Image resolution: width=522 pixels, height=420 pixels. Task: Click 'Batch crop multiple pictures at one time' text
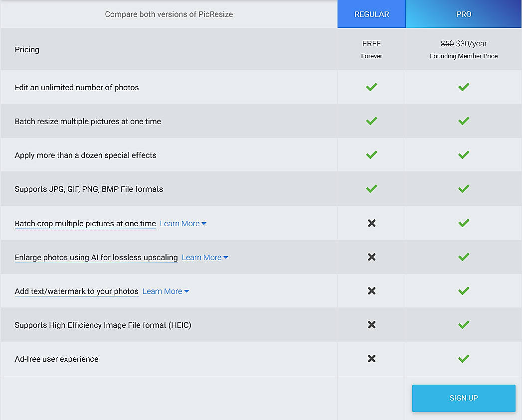(85, 224)
